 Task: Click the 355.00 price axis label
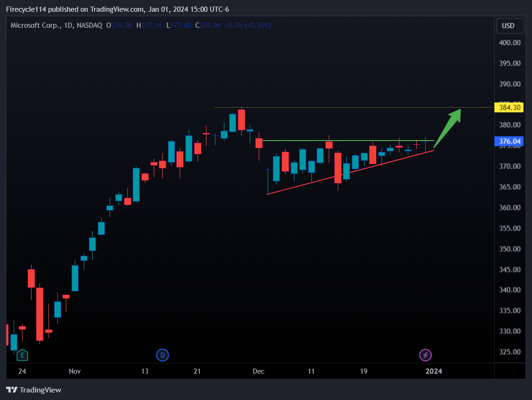[509, 228]
